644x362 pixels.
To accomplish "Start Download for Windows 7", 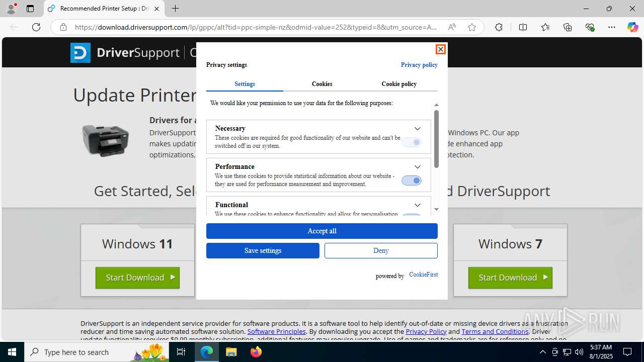I will click(510, 278).
